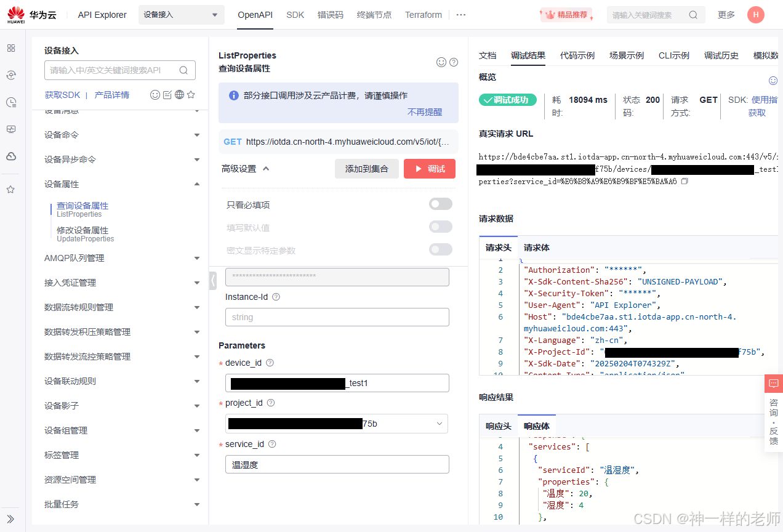
Task: Open the 终端节点 tab
Action: 374,15
